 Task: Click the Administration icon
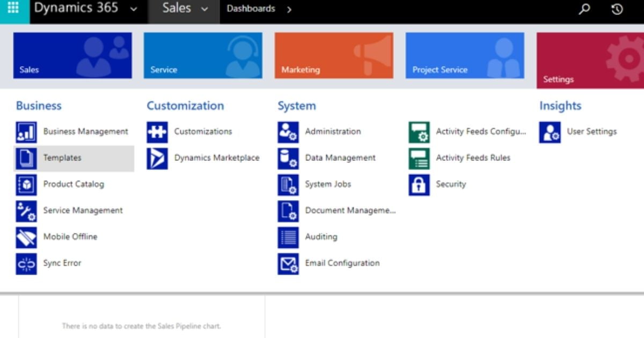click(x=288, y=132)
